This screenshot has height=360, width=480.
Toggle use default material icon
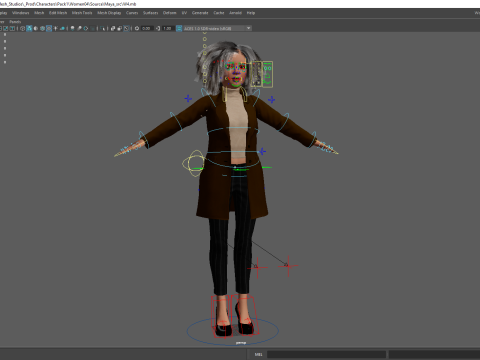pyautogui.click(x=36, y=28)
